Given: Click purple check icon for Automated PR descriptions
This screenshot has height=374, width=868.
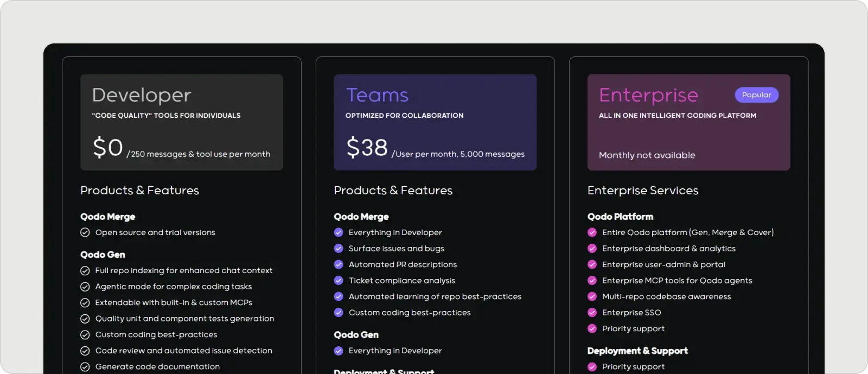Looking at the screenshot, I should coord(339,264).
